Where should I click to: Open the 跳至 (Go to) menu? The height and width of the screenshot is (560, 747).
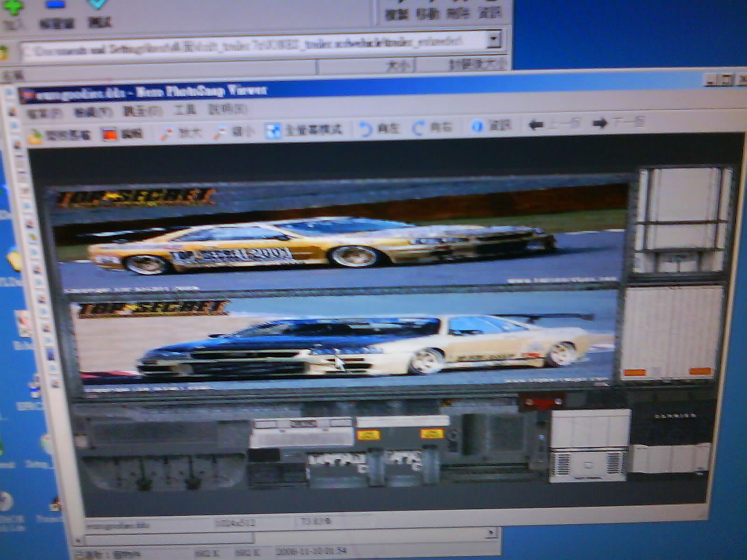(142, 111)
